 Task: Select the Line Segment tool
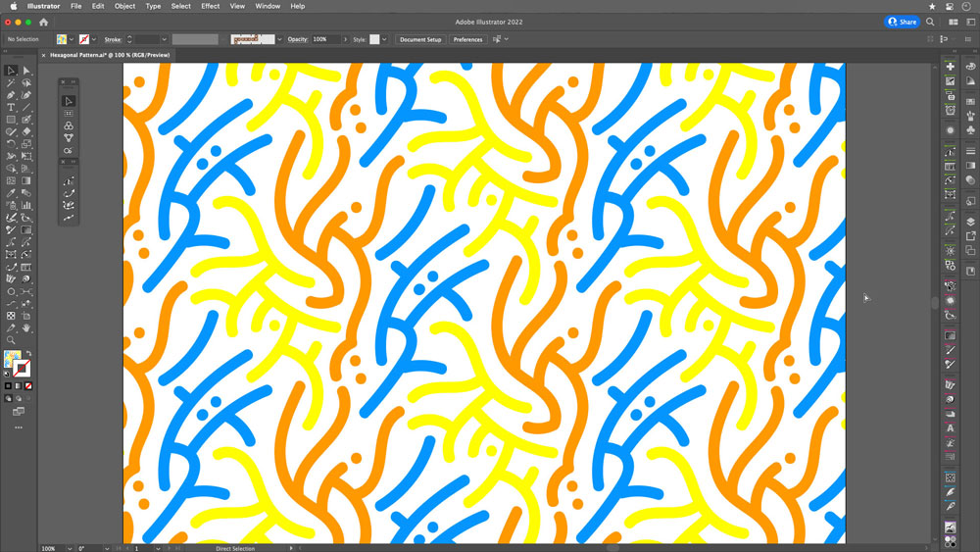(x=26, y=108)
